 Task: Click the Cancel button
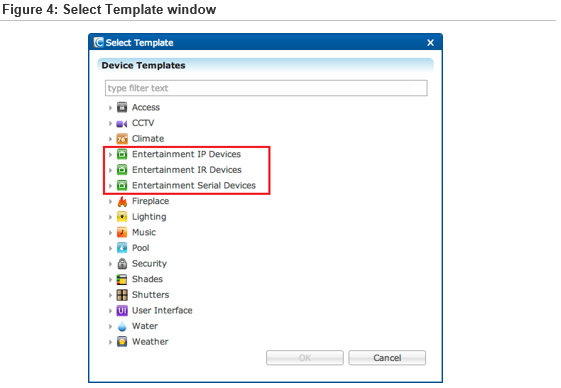[387, 358]
